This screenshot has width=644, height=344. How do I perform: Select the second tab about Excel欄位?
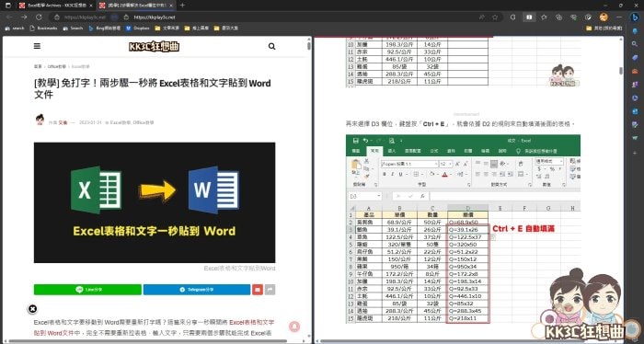[x=135, y=6]
